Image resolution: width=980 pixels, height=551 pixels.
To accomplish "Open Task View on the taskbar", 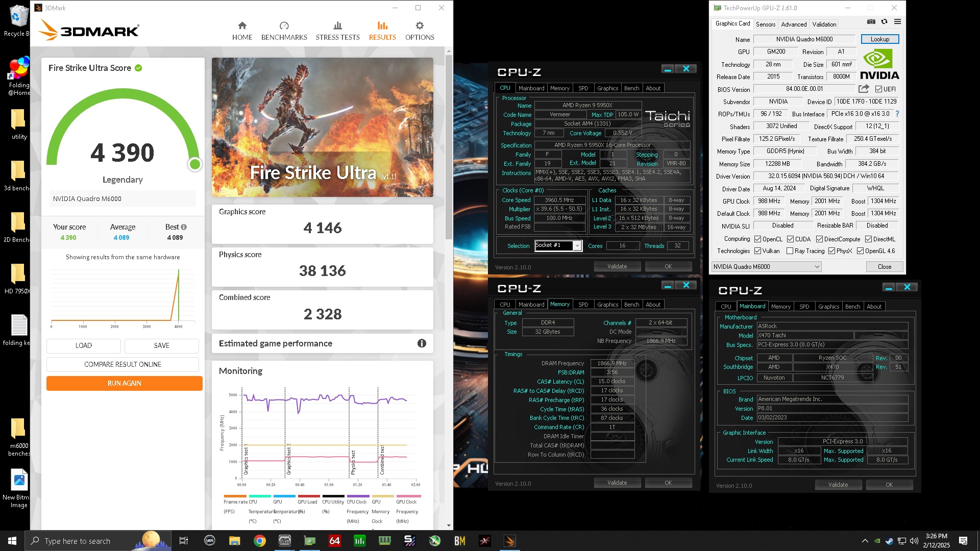I will pos(184,541).
